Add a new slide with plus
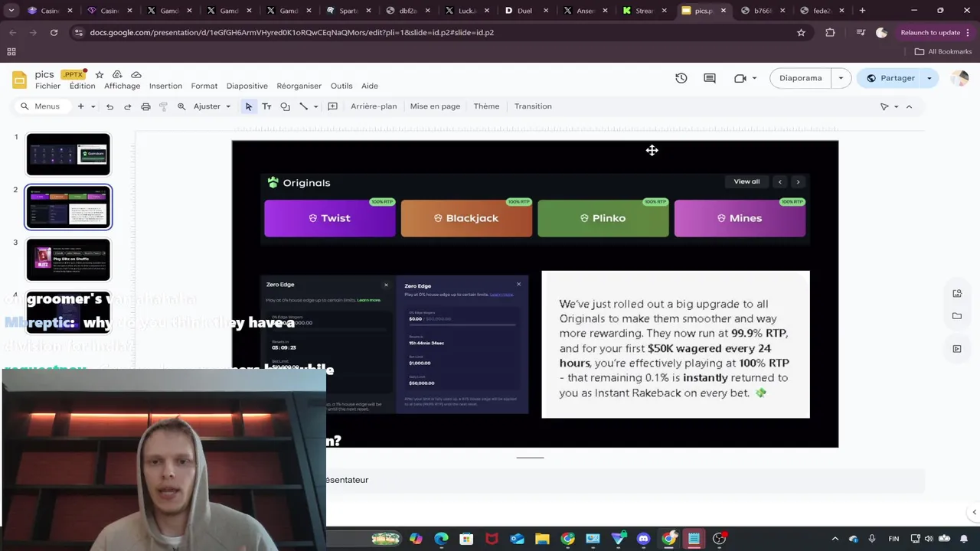Screen dimensions: 980x551 (80, 106)
